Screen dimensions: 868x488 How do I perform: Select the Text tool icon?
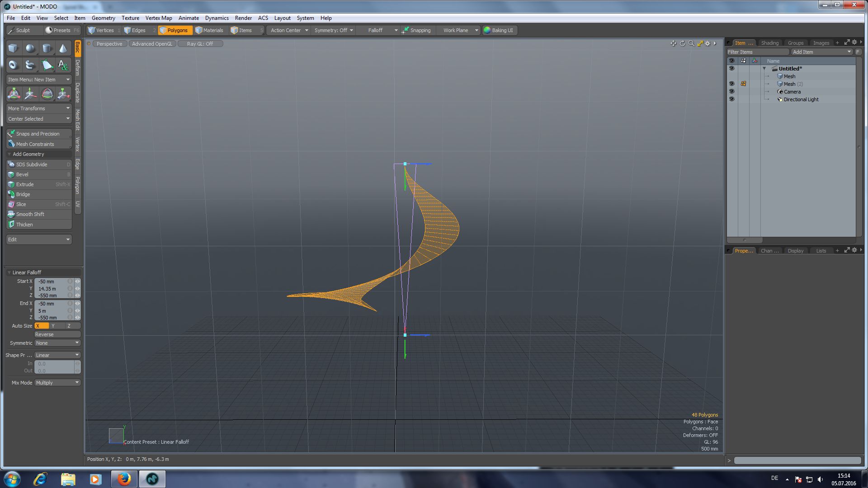click(63, 65)
